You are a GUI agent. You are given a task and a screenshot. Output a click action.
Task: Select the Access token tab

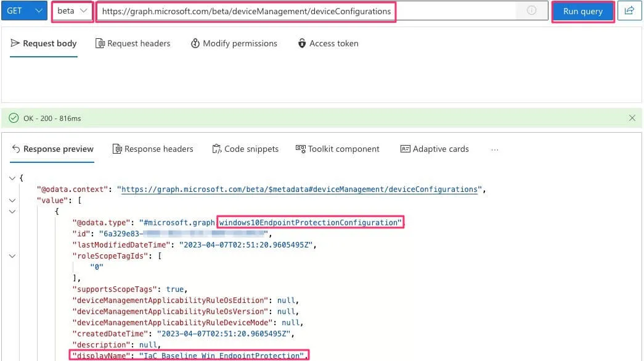point(327,43)
